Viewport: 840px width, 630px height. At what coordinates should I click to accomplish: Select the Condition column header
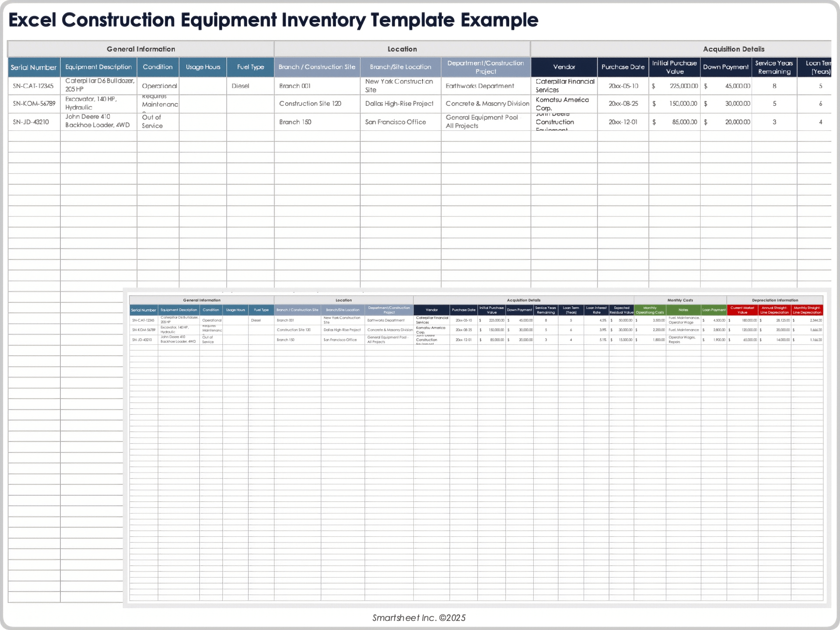[157, 67]
